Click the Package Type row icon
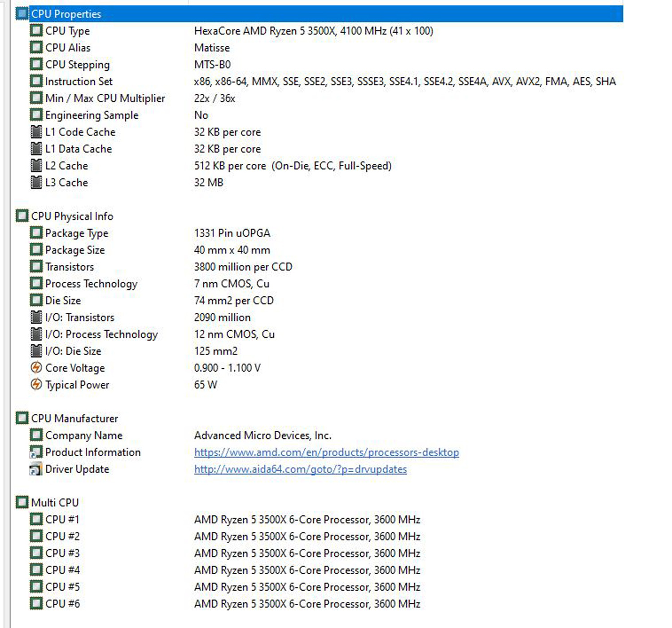Image resolution: width=672 pixels, height=628 pixels. (36, 233)
